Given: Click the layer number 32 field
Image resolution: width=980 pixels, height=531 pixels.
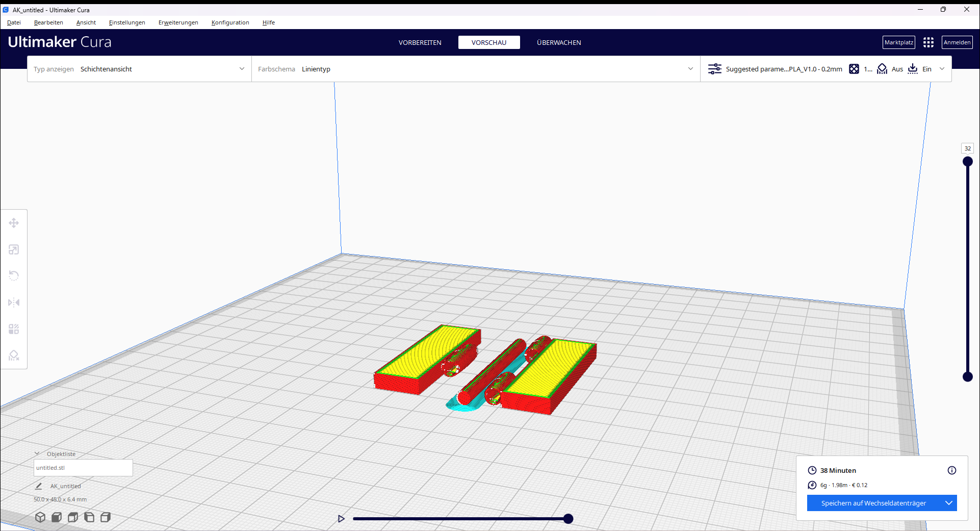Looking at the screenshot, I should (968, 148).
